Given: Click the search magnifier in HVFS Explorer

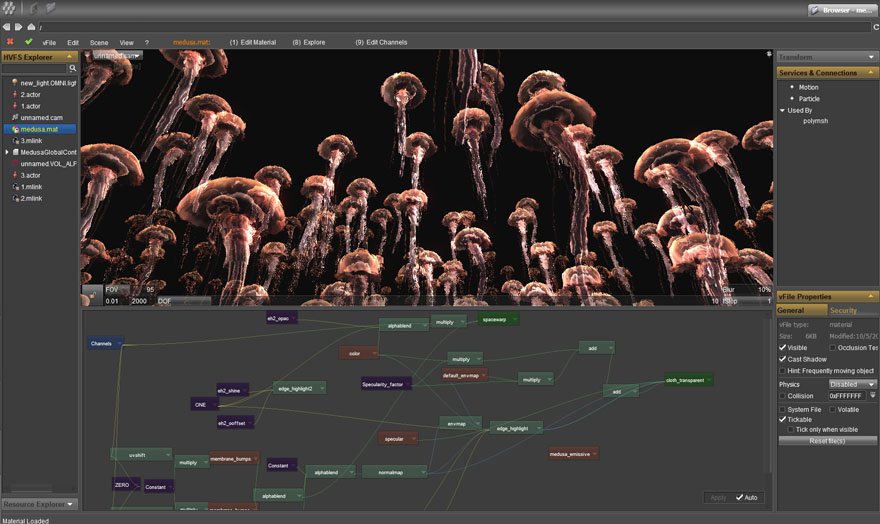Looking at the screenshot, I should click(72, 68).
